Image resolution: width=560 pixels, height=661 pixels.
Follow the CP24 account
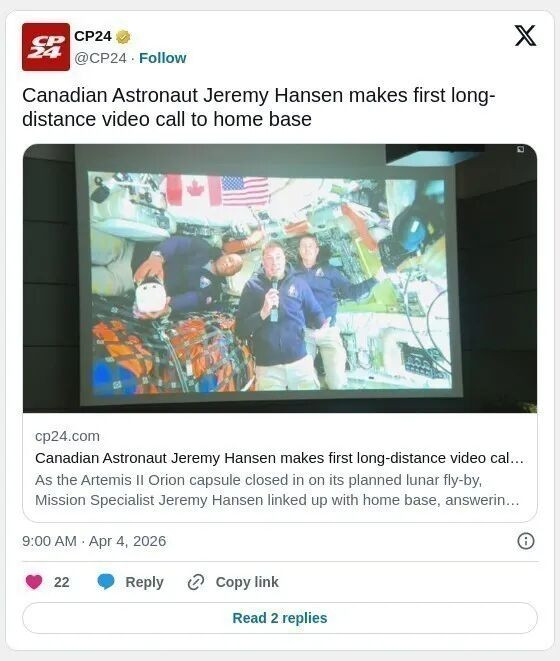pos(163,58)
